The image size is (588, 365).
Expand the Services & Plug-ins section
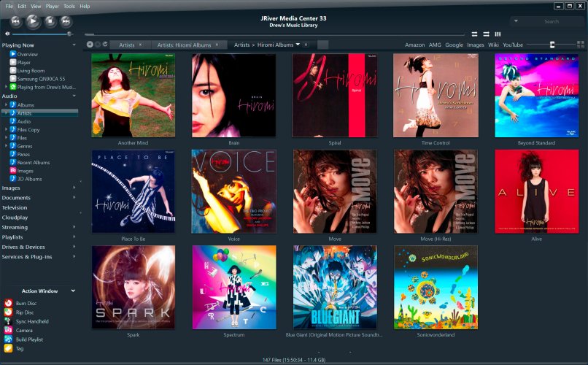[74, 256]
